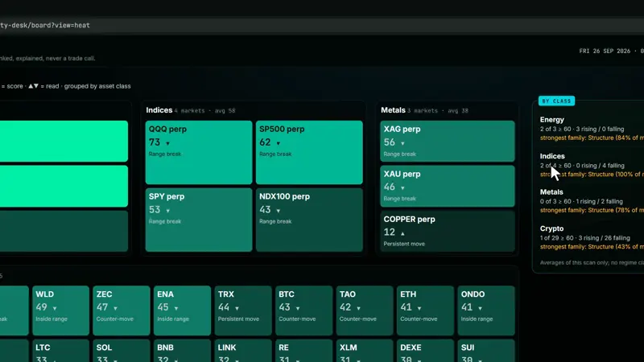644x362 pixels.
Task: Open the DEXE crypto tile
Action: tap(426, 351)
